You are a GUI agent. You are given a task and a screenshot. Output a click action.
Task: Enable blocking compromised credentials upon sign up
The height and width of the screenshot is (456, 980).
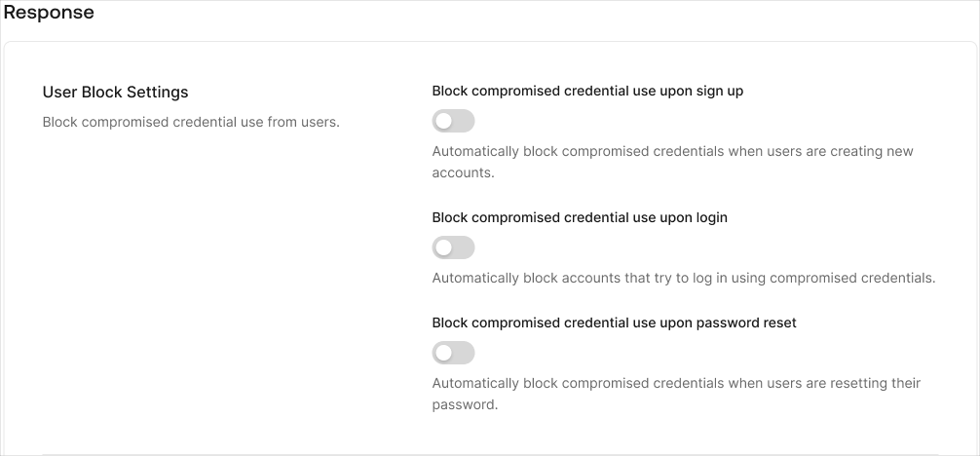click(453, 122)
